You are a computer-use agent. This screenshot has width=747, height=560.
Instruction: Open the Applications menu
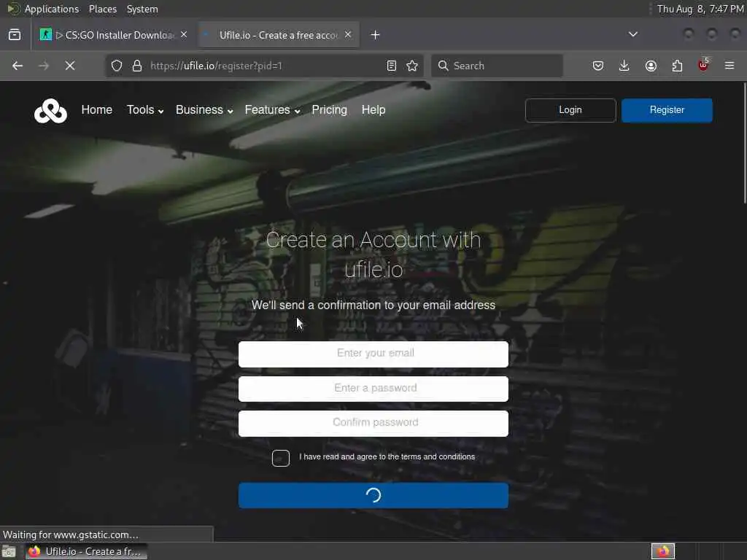(x=52, y=9)
